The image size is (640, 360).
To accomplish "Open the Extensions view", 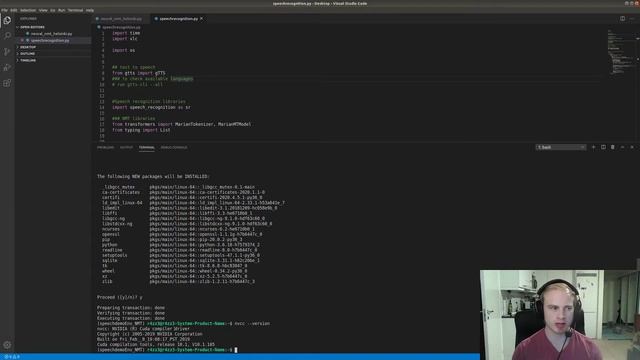I will click(x=7, y=83).
